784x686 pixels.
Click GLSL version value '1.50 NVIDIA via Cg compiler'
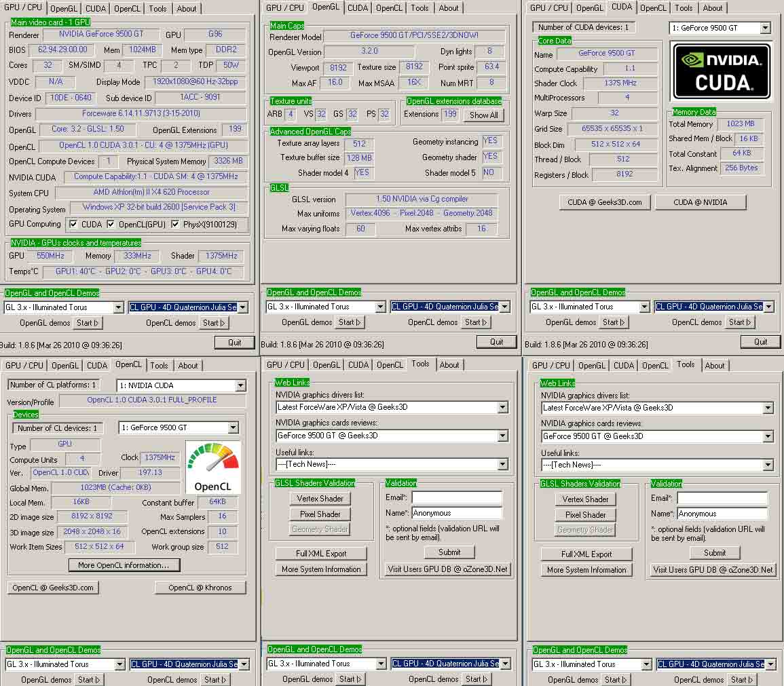422,199
